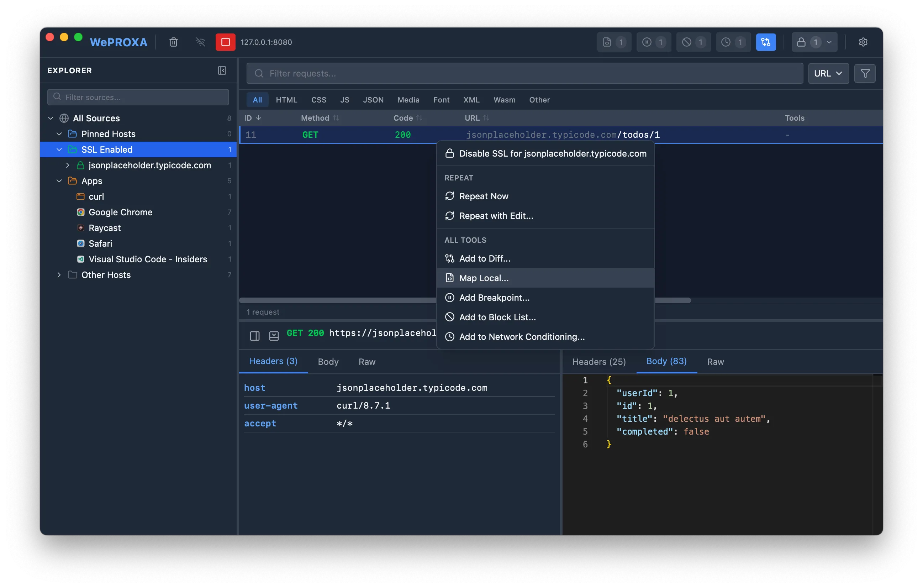Switch to the JSON filter tab
This screenshot has height=588, width=923.
373,100
